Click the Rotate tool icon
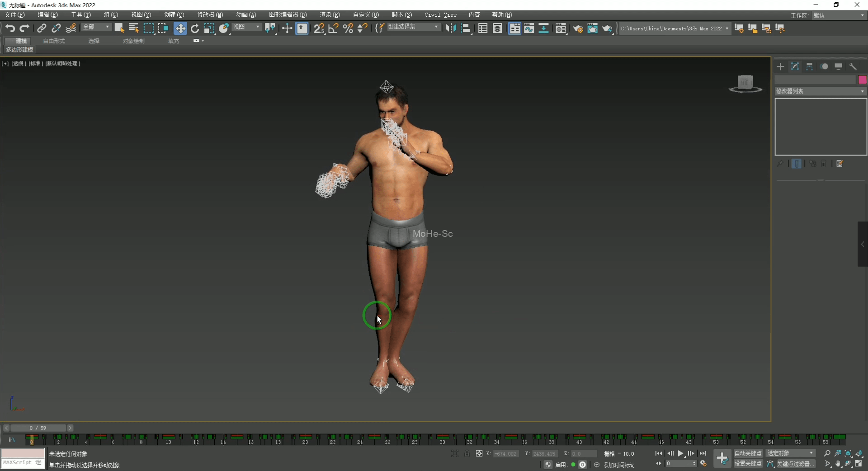The image size is (868, 471). 195,28
